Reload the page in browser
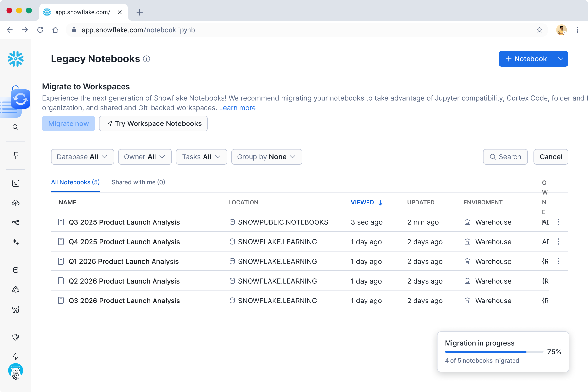 (40, 30)
